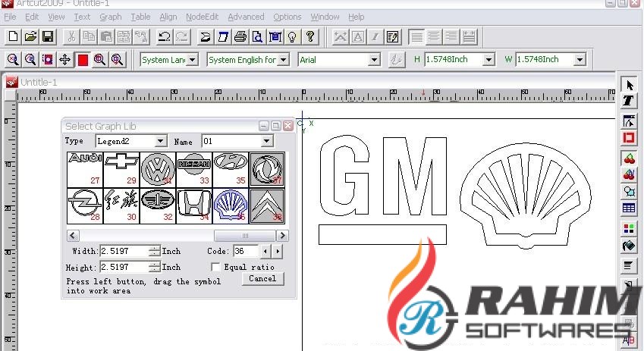Select the Chevrolet logo thumbnail 29
Viewport: 644px width, 351px height.
[x=121, y=170]
